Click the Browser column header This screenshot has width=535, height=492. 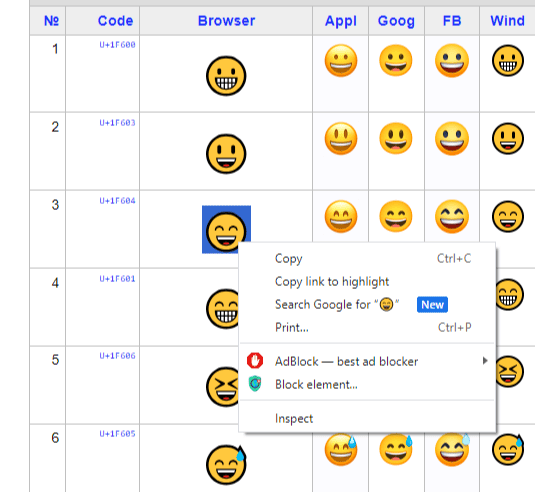tap(226, 21)
